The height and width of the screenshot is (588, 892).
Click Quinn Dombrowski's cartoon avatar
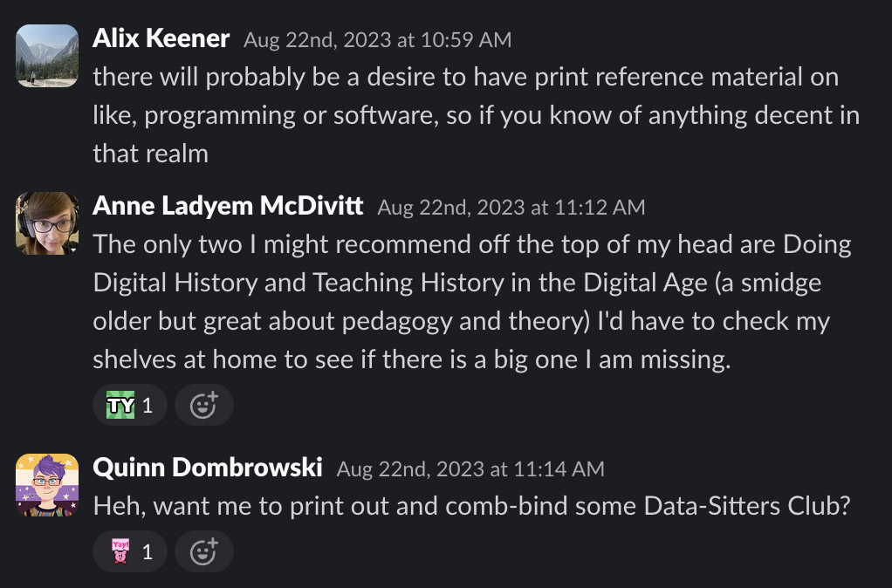pyautogui.click(x=46, y=485)
